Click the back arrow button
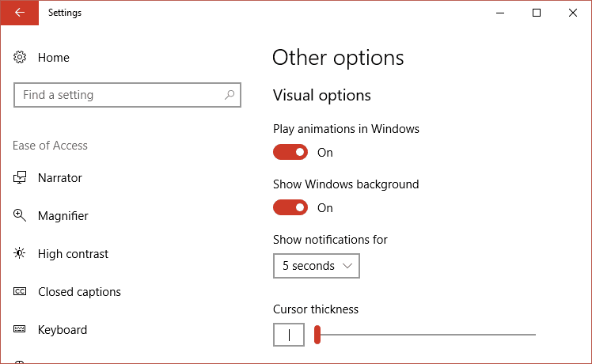The image size is (592, 364). 19,13
